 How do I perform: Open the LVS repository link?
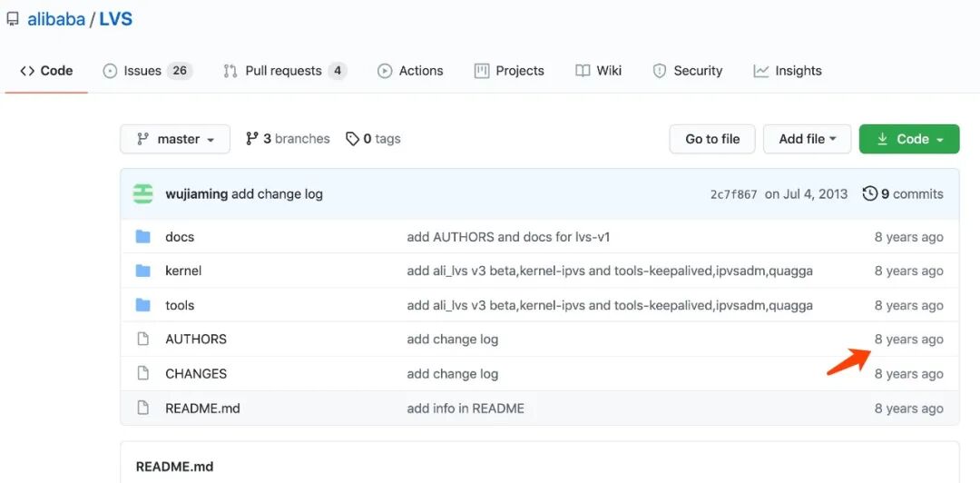click(x=115, y=19)
